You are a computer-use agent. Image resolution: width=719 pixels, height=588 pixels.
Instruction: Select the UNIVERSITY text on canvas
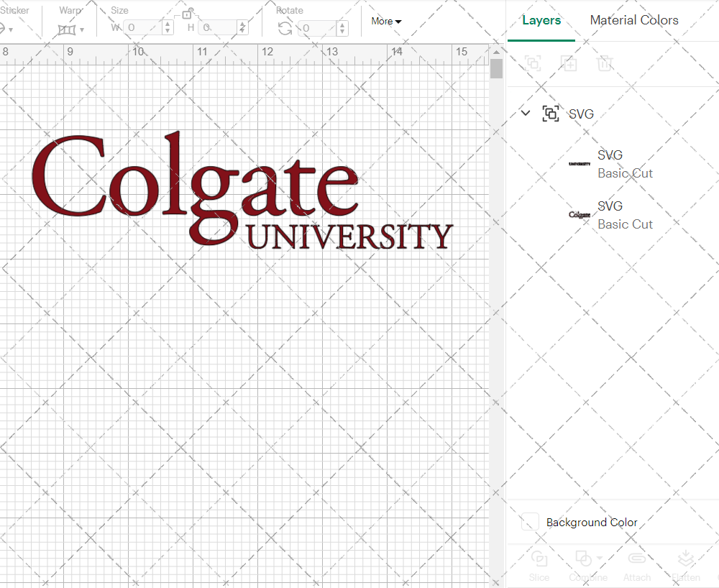pyautogui.click(x=350, y=236)
